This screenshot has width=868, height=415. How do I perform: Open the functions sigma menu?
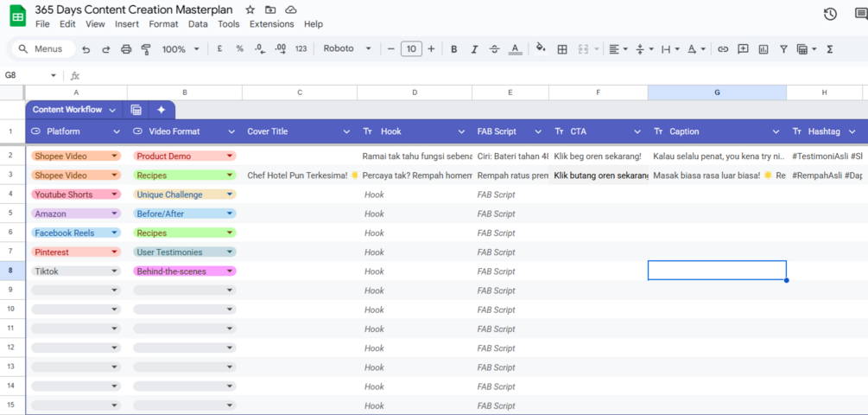[830, 49]
